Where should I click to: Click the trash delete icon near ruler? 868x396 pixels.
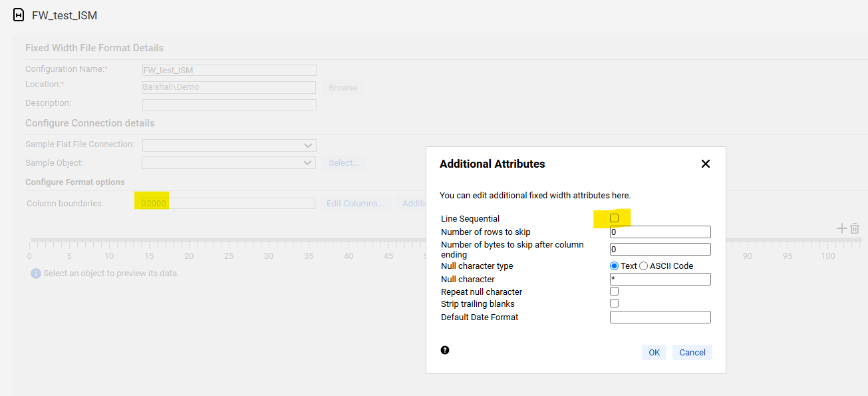click(855, 228)
